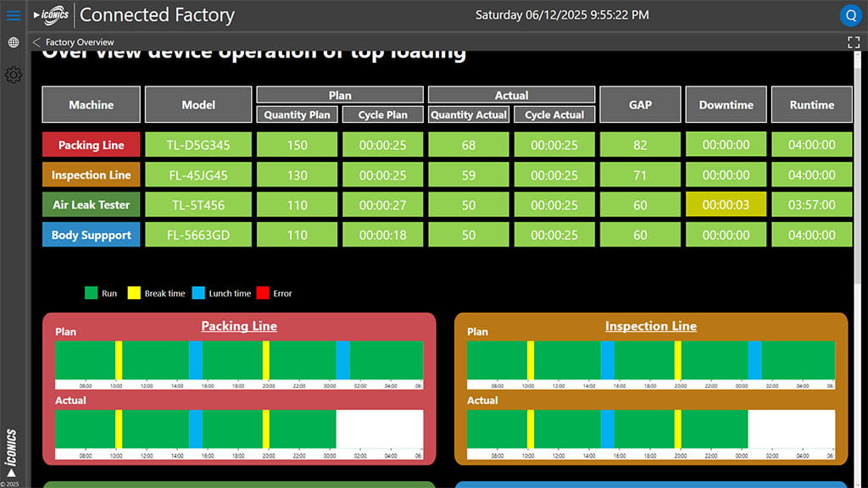Image resolution: width=868 pixels, height=488 pixels.
Task: Click the yellow 00:00:03 downtime cell
Action: 726,204
